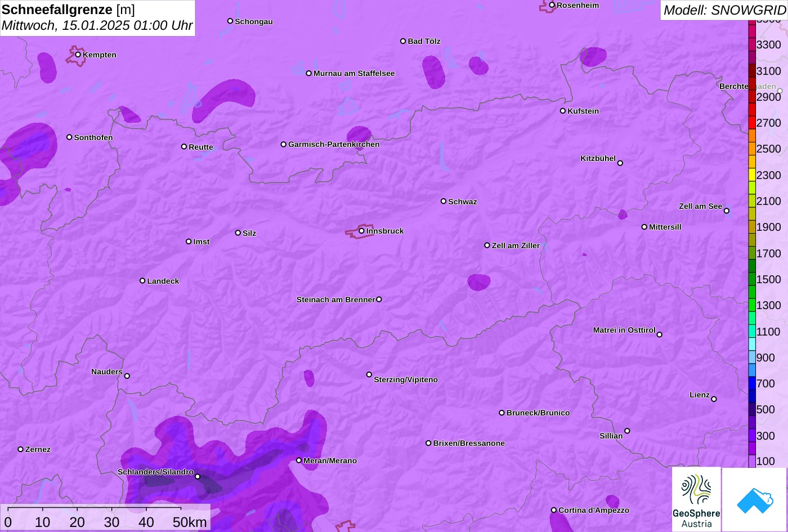Click the Bruneck/Brunico location dot
Screen dimensions: 788x532
coord(502,413)
